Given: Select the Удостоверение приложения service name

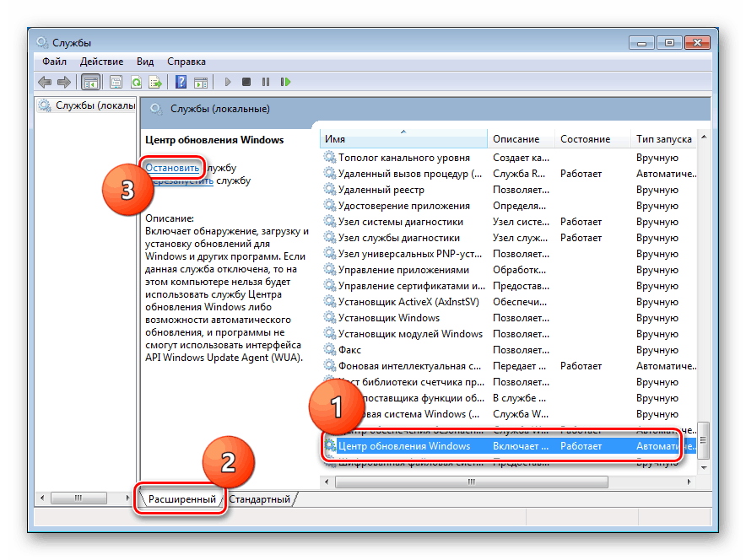Looking at the screenshot, I should click(x=404, y=206).
